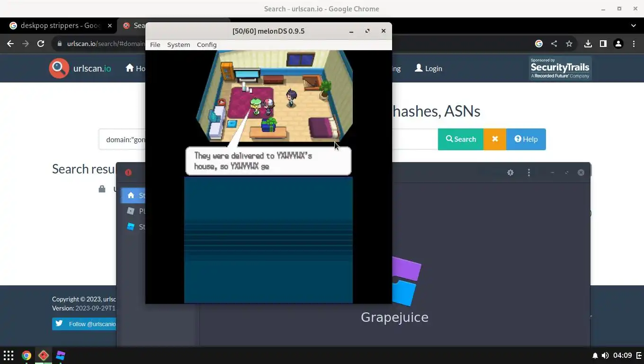
Task: Click the urlscan.io logo
Action: (80, 68)
